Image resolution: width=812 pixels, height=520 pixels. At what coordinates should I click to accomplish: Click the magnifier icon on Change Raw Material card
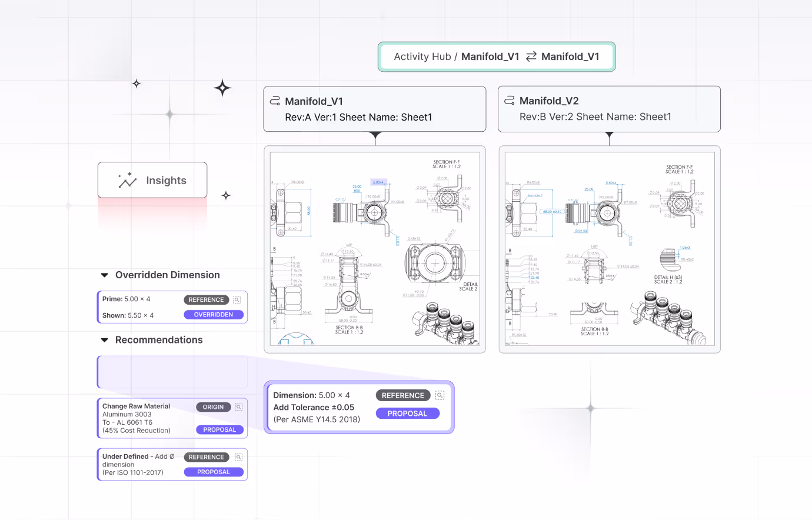tap(238, 406)
